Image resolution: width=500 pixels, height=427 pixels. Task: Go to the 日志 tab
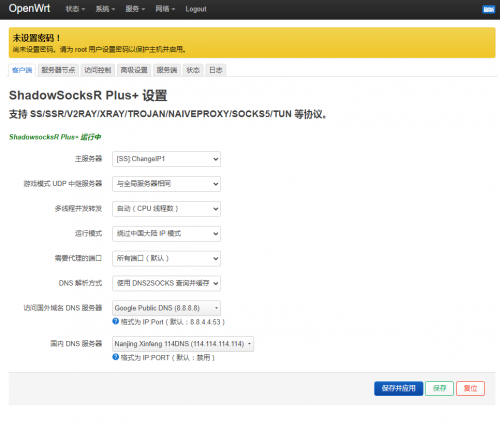pos(216,70)
